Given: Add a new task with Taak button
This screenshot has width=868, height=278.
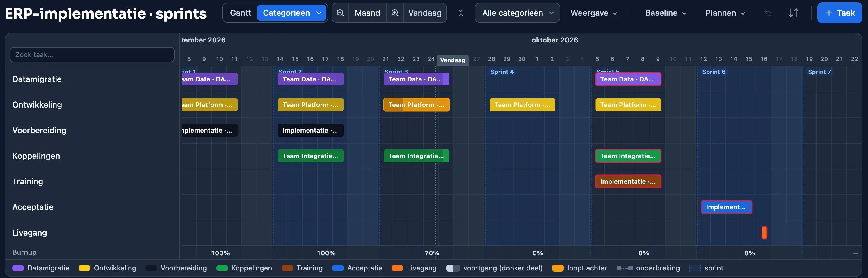Looking at the screenshot, I should (x=839, y=13).
